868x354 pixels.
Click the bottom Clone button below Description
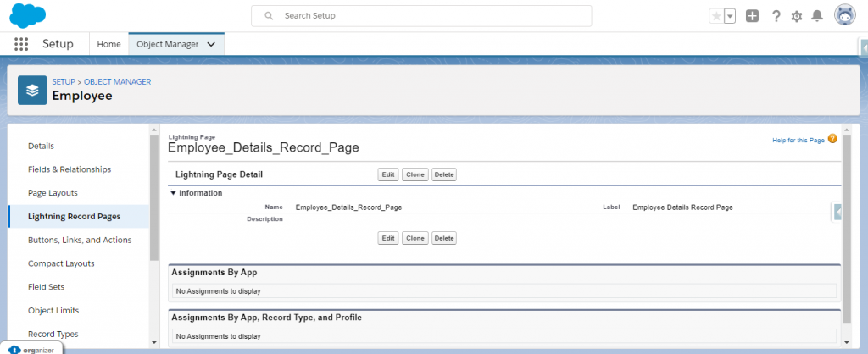[415, 238]
